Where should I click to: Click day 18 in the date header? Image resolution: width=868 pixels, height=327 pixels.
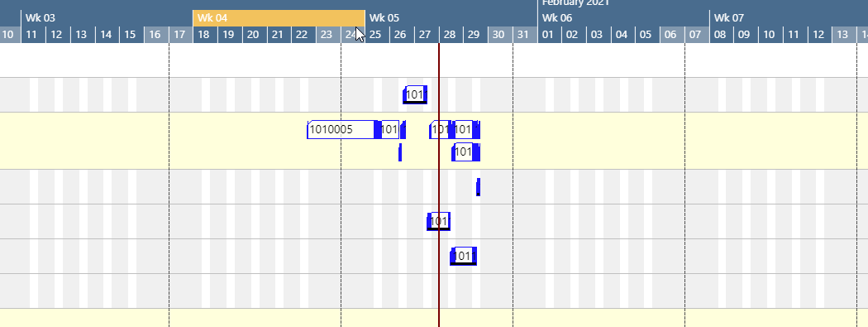pos(205,35)
